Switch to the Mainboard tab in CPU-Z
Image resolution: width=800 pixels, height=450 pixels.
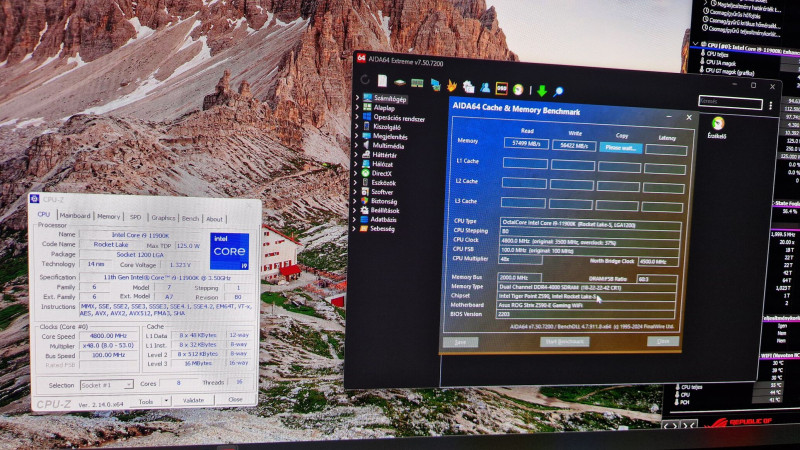pyautogui.click(x=75, y=215)
